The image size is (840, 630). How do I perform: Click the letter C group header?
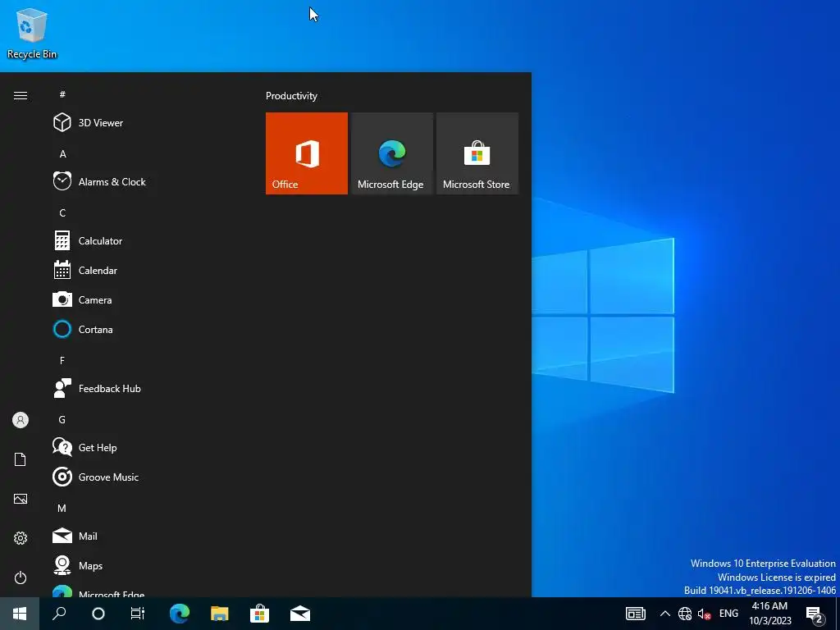point(62,213)
